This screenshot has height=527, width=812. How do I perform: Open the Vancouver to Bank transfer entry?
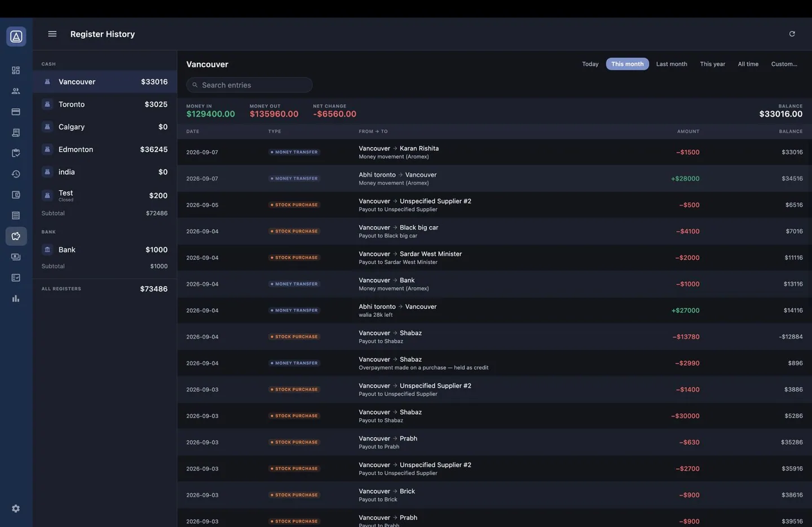pyautogui.click(x=495, y=284)
